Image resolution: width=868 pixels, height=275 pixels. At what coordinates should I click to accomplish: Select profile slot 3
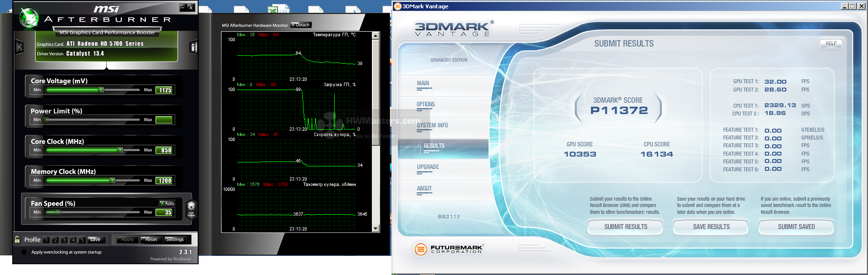pyautogui.click(x=64, y=240)
